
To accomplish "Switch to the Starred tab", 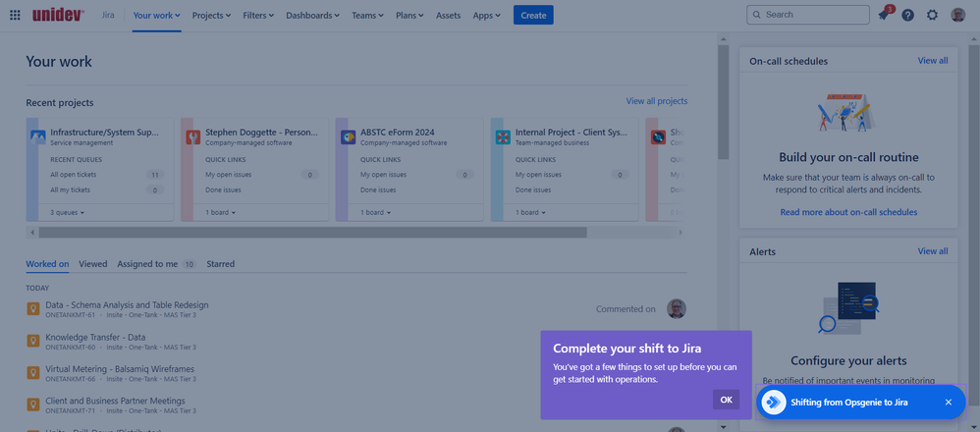I will click(221, 264).
